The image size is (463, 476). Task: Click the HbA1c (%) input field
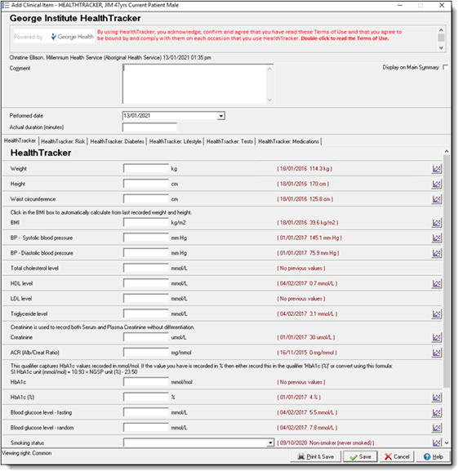point(145,398)
